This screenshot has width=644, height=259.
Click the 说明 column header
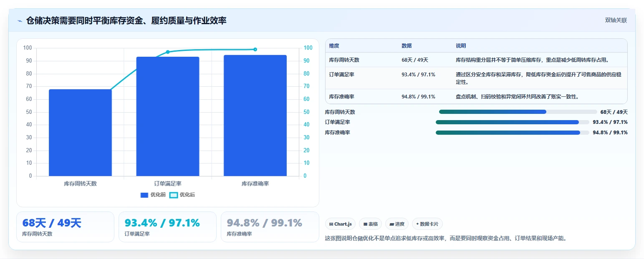tap(461, 46)
